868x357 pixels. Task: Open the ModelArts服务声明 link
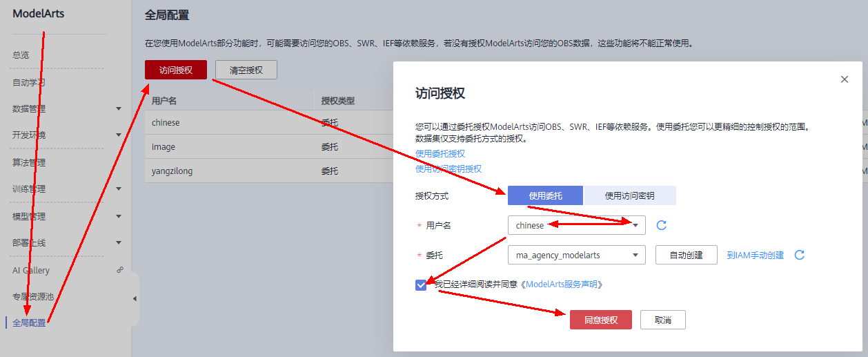562,284
